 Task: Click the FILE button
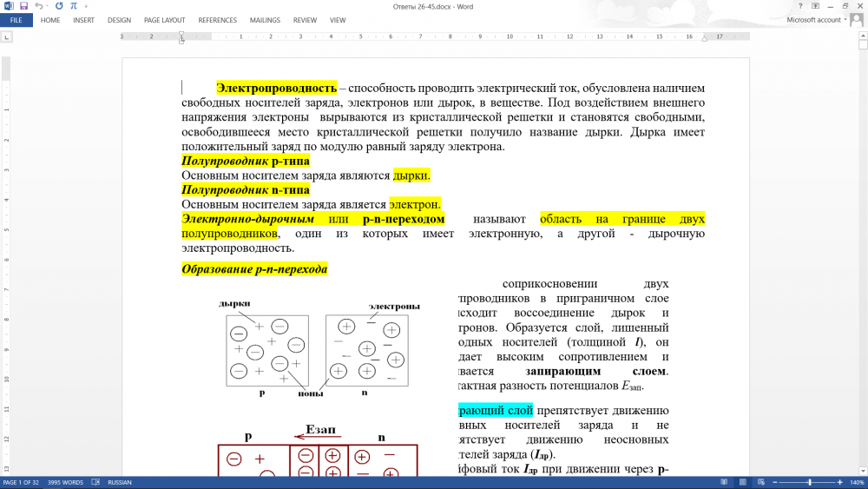click(16, 20)
